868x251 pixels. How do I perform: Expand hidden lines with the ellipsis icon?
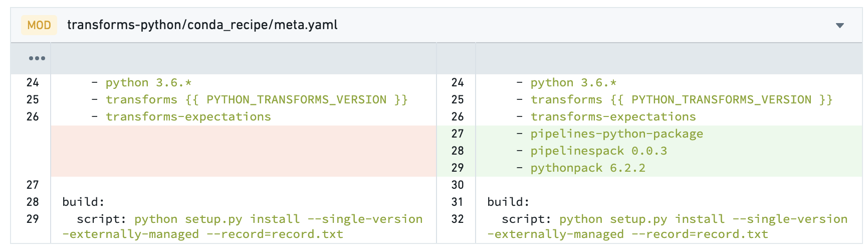pos(37,58)
